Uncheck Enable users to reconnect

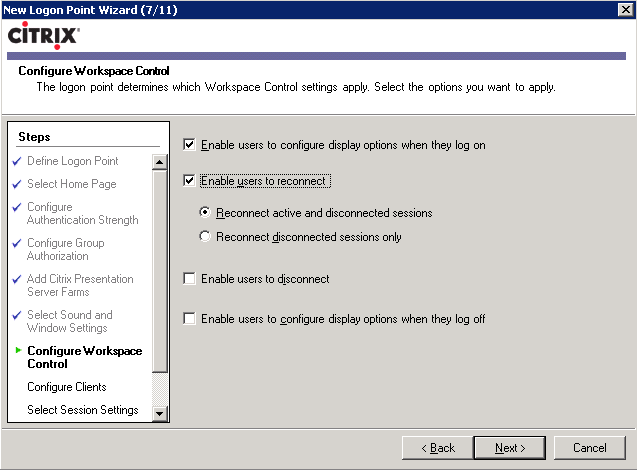click(189, 180)
